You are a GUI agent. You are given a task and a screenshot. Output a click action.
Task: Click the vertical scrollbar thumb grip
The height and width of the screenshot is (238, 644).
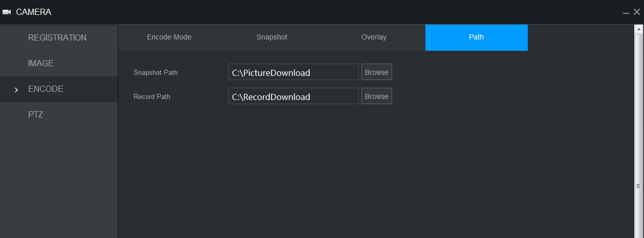(x=638, y=186)
